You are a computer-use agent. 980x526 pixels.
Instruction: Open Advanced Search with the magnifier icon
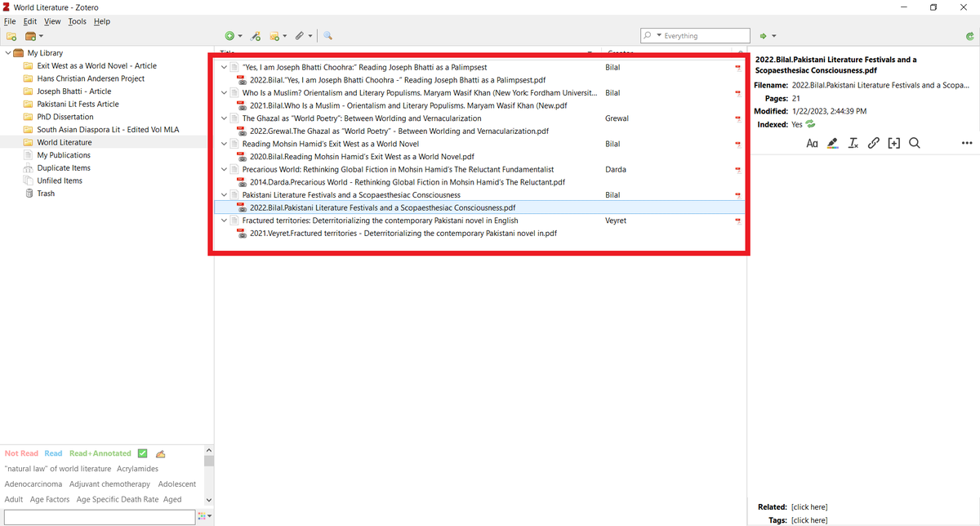(327, 36)
